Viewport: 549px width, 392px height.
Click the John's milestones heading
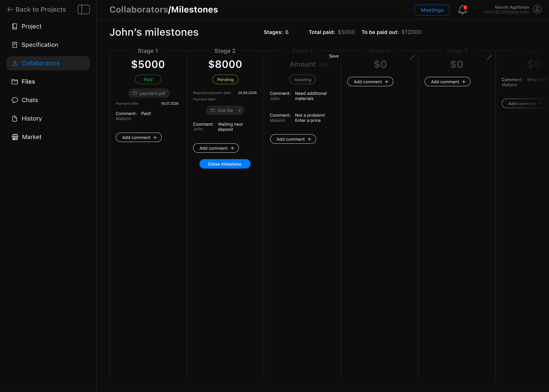coord(154,32)
